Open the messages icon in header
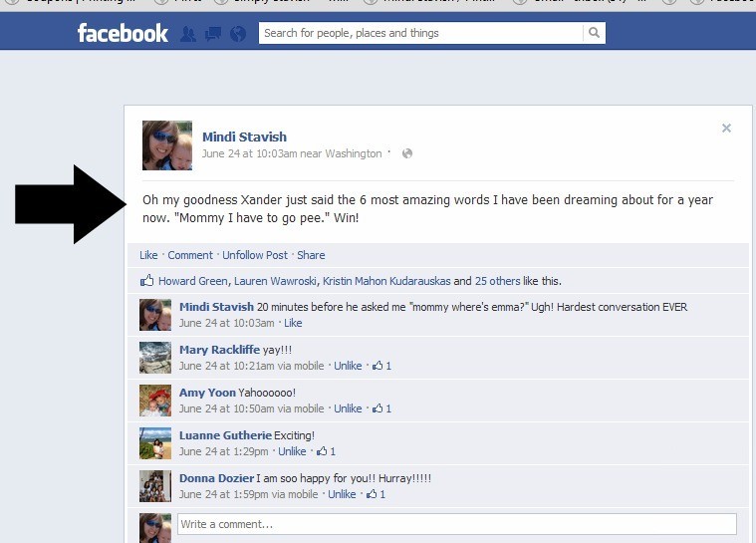The width and height of the screenshot is (756, 543). point(213,34)
